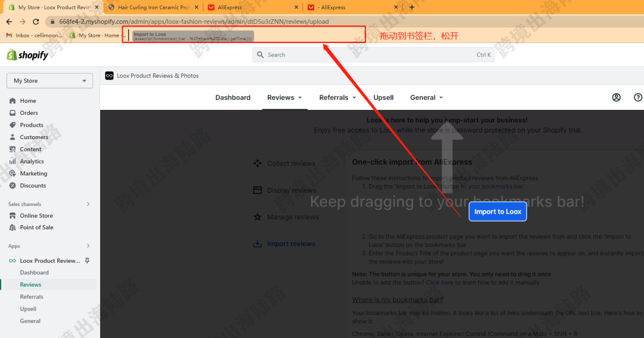Open Referrals in Loox sidebar submenu
644x338 pixels.
tap(31, 297)
